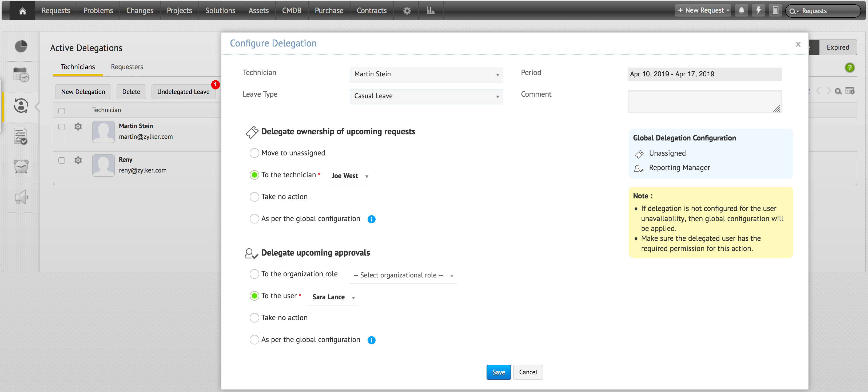Click the home icon in navigation bar

(22, 11)
